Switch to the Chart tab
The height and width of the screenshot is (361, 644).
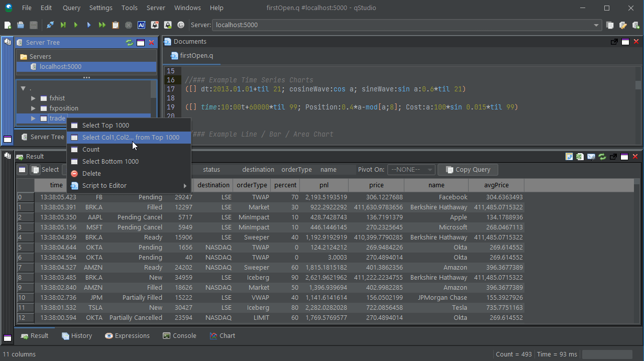pyautogui.click(x=222, y=336)
